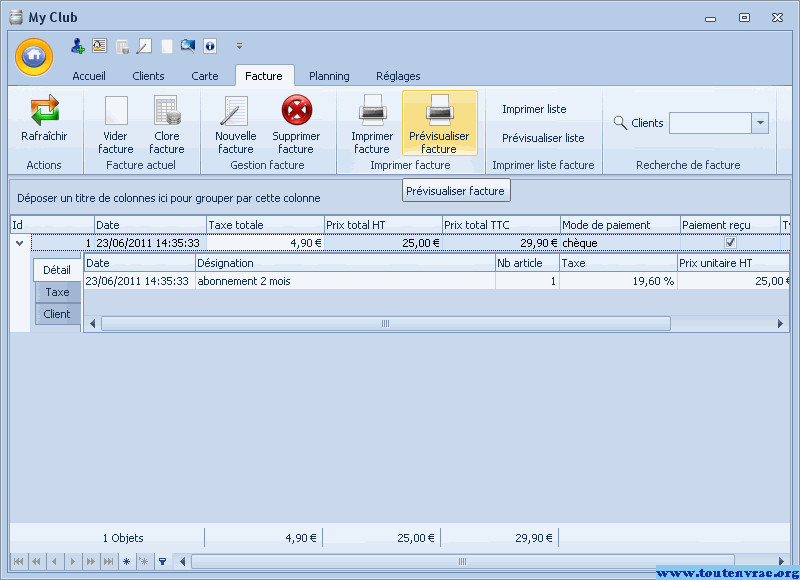The image size is (800, 580).
Task: Open the Réglages ribbon tab
Action: click(398, 76)
